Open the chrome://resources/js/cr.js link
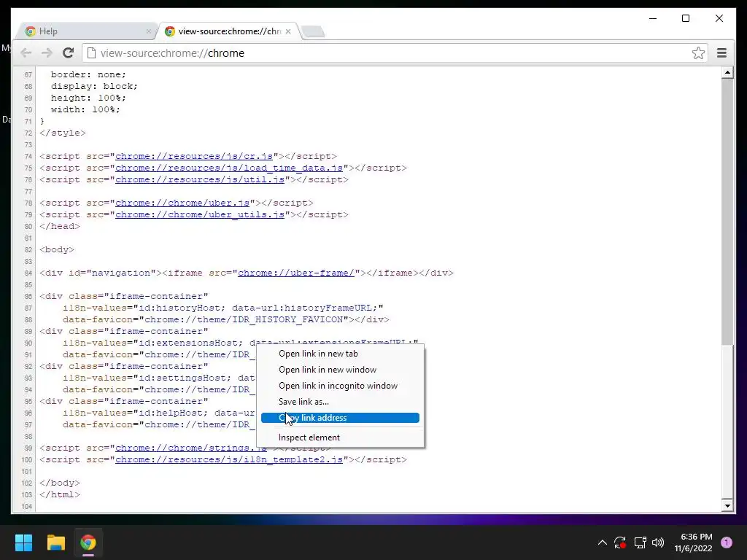 click(x=194, y=156)
